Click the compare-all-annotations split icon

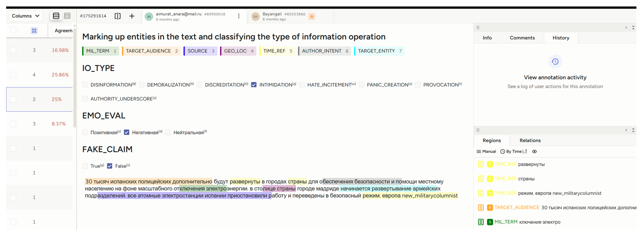click(117, 16)
